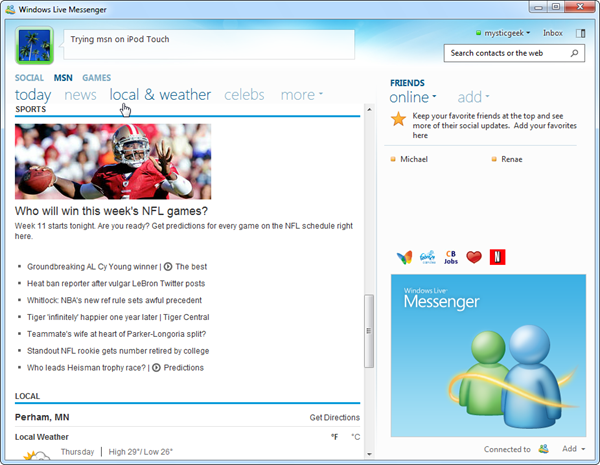
Task: Click the profile picture thumbnail
Action: point(38,45)
